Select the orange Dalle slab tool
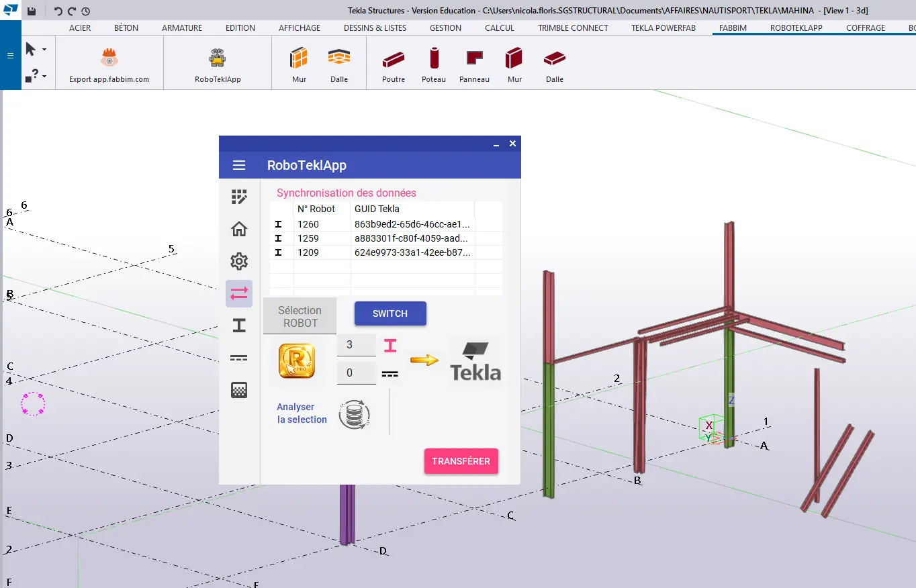This screenshot has height=588, width=916. coord(339,58)
